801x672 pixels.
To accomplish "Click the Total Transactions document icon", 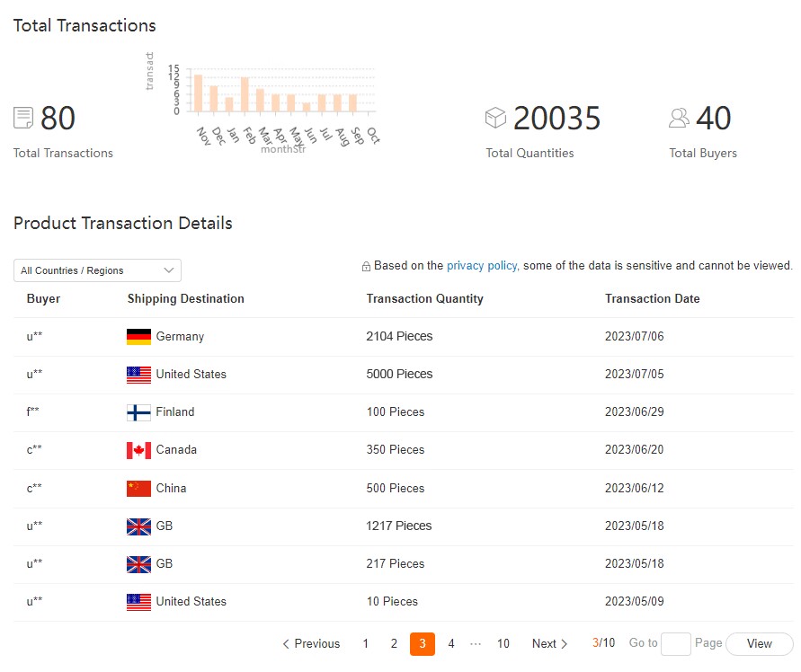I will tap(23, 118).
